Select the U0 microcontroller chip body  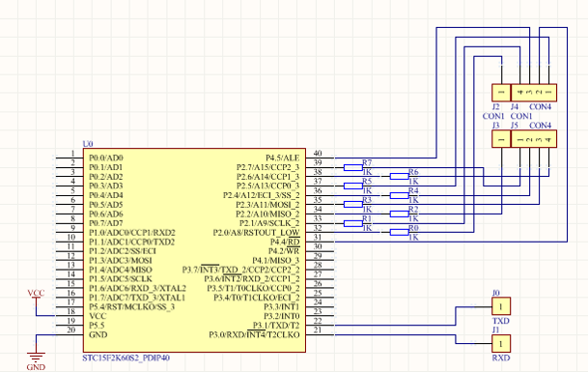pyautogui.click(x=194, y=250)
